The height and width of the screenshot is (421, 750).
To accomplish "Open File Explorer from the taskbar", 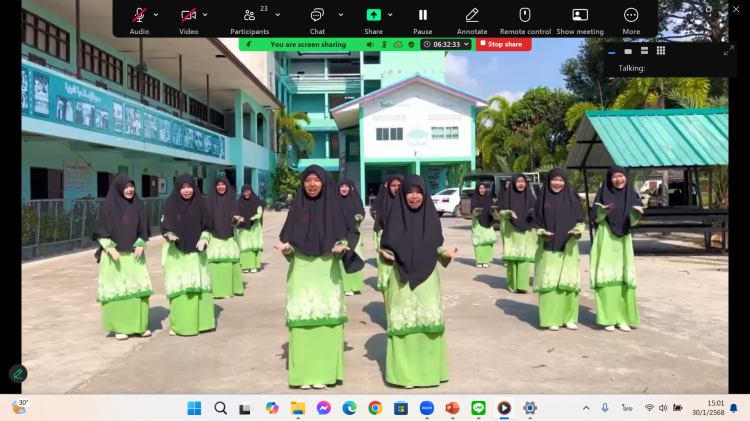I will [x=298, y=408].
